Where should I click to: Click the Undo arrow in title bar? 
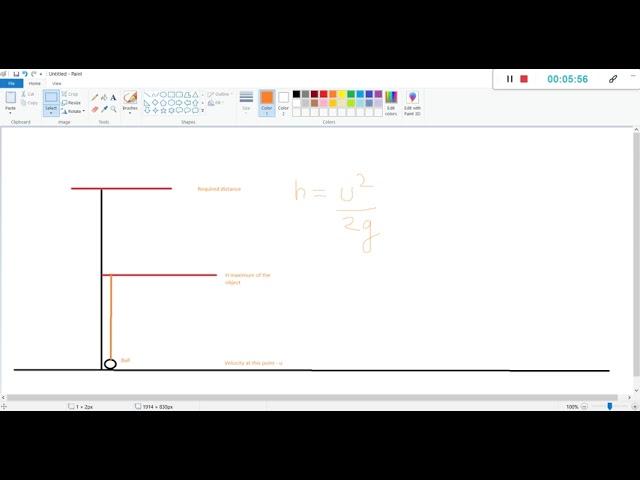[x=25, y=74]
